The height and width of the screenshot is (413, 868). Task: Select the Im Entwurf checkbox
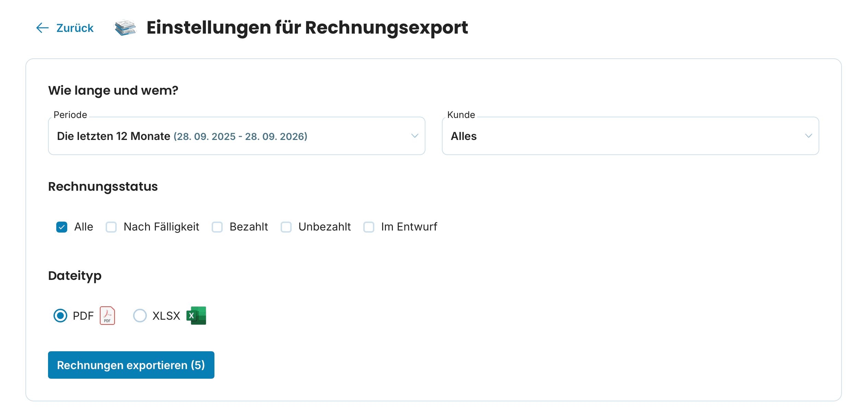369,227
